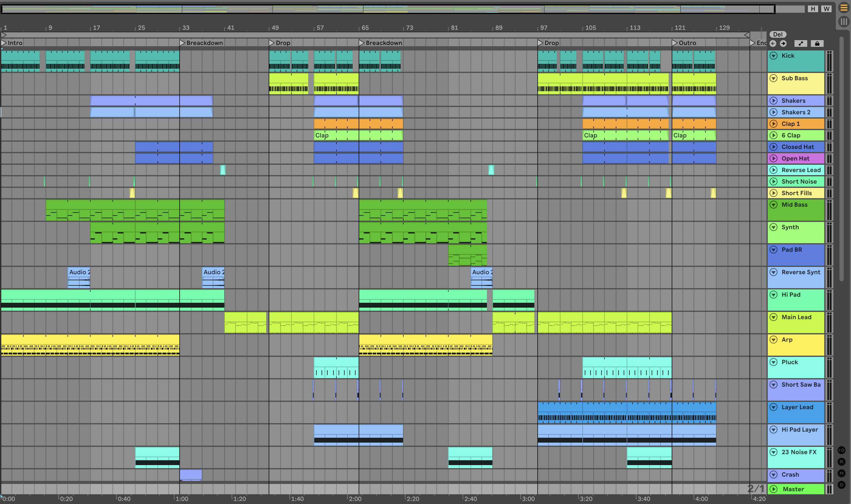Unfold the Shakers track arrow icon
The height and width of the screenshot is (504, 851).
773,101
